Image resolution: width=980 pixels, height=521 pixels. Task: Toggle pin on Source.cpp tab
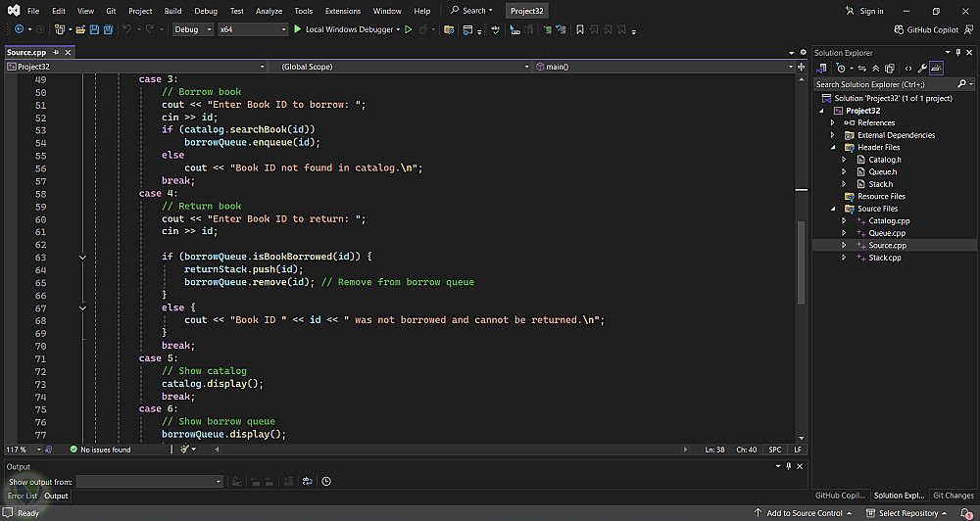57,53
